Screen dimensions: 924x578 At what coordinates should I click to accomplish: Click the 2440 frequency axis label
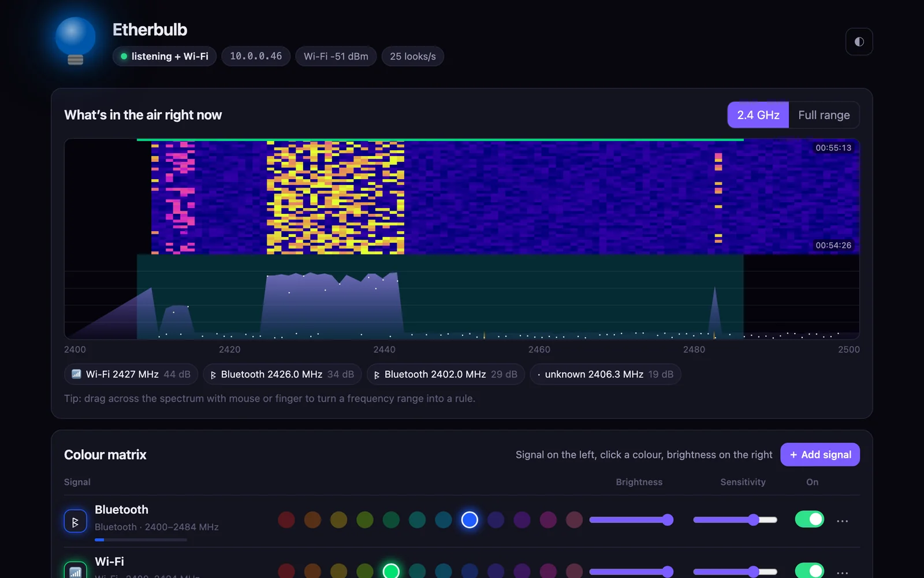[385, 350]
